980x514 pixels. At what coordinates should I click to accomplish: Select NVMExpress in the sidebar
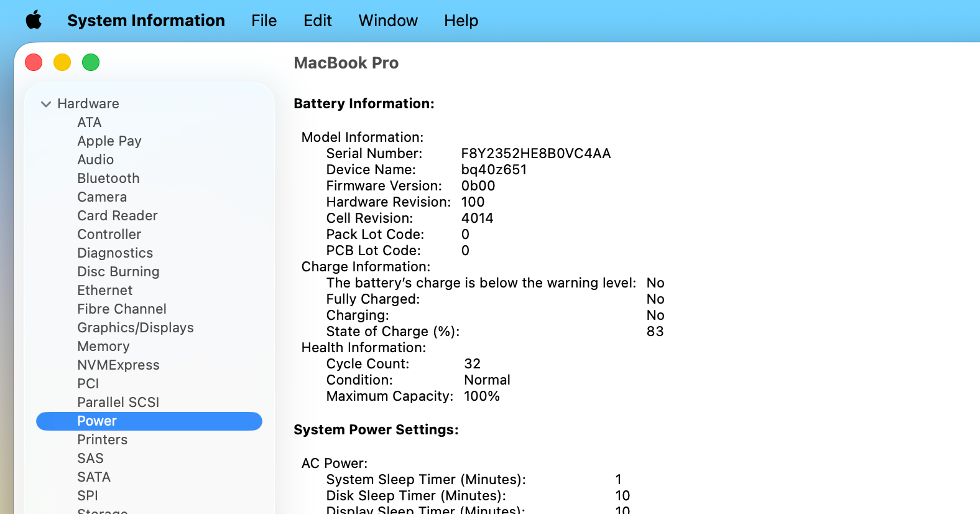click(118, 365)
